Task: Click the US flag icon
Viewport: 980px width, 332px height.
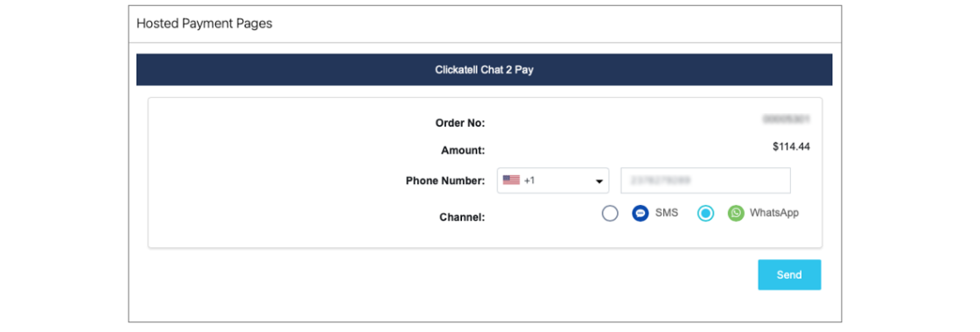Action: pyautogui.click(x=511, y=180)
